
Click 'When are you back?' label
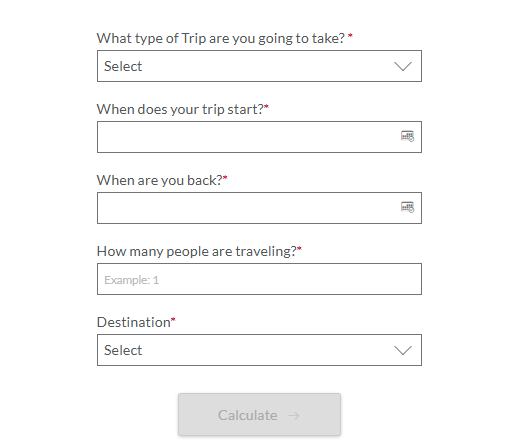tap(159, 180)
